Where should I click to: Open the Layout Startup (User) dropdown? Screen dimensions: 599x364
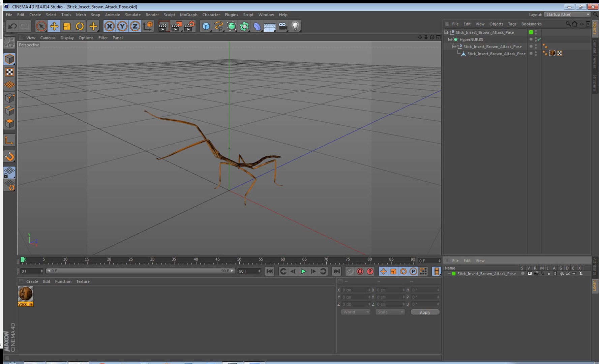pos(568,14)
